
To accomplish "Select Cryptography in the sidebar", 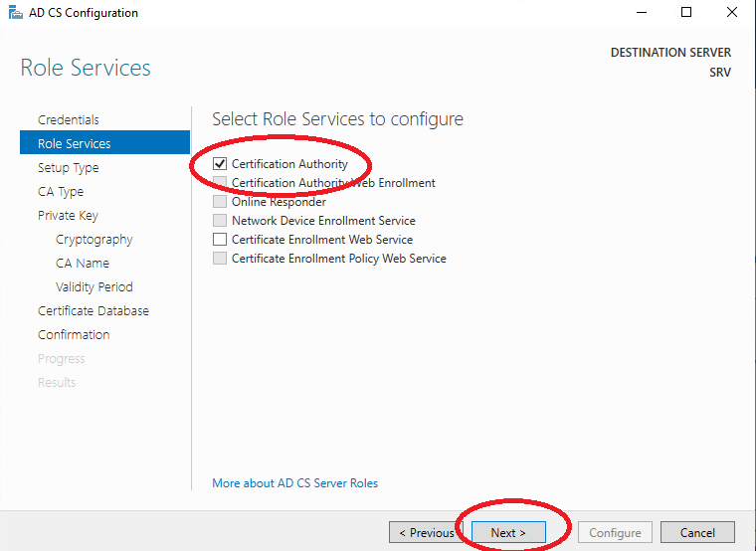I will [x=94, y=239].
